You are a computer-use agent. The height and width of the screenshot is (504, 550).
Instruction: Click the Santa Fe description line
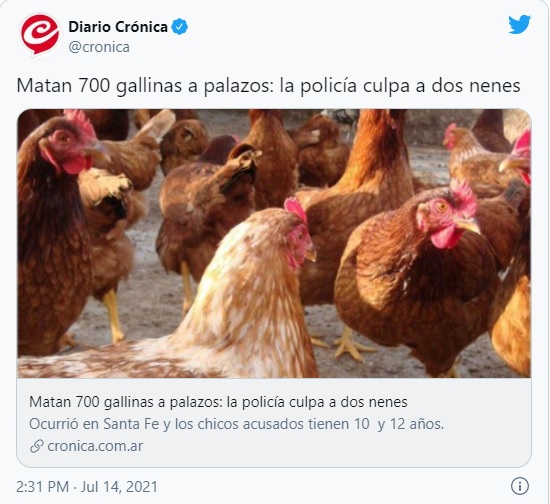(236, 424)
